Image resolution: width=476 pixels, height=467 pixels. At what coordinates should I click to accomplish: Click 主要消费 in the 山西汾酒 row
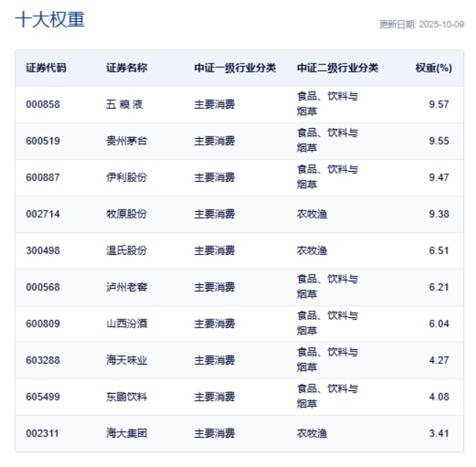pyautogui.click(x=215, y=324)
